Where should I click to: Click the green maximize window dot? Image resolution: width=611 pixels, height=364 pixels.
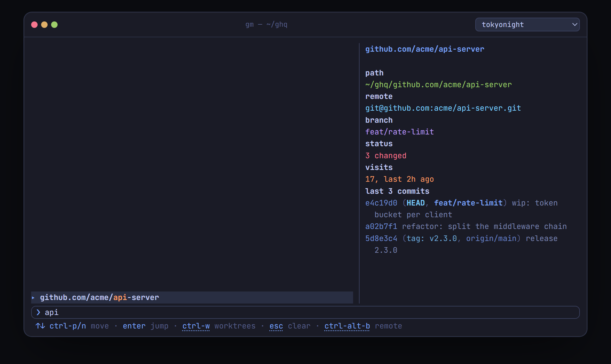(54, 25)
